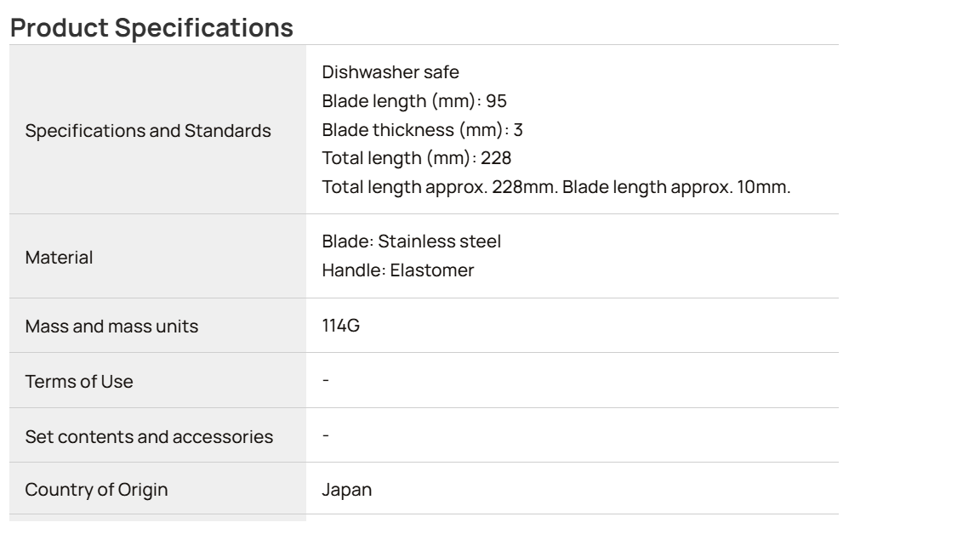The image size is (980, 551).
Task: Click the Blade length approx. 10mm text
Action: [676, 187]
